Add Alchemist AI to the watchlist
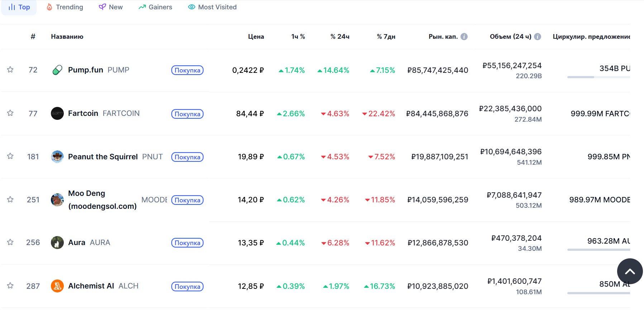This screenshot has width=644, height=310. pos(10,286)
